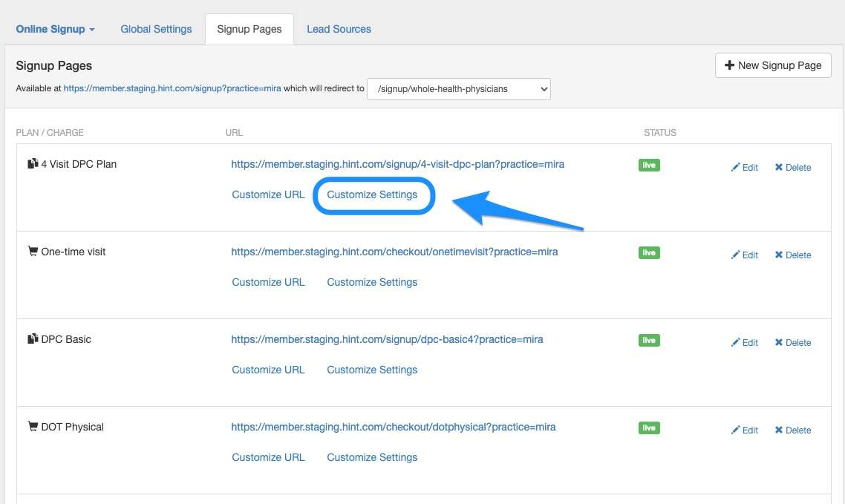Customize Settings for One-time visit
Viewport: 845px width, 504px height.
click(x=372, y=282)
